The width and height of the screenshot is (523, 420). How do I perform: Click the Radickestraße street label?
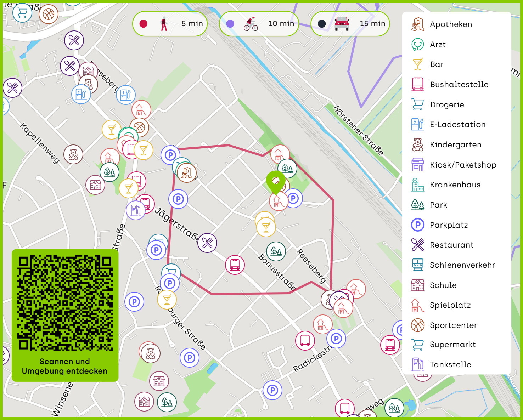coord(313,359)
